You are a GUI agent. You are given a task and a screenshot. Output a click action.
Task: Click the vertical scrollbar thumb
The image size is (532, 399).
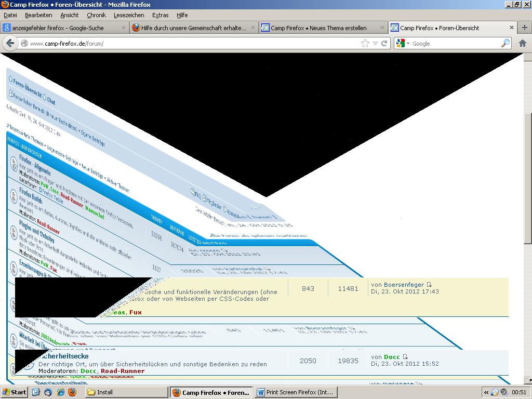pos(528,178)
